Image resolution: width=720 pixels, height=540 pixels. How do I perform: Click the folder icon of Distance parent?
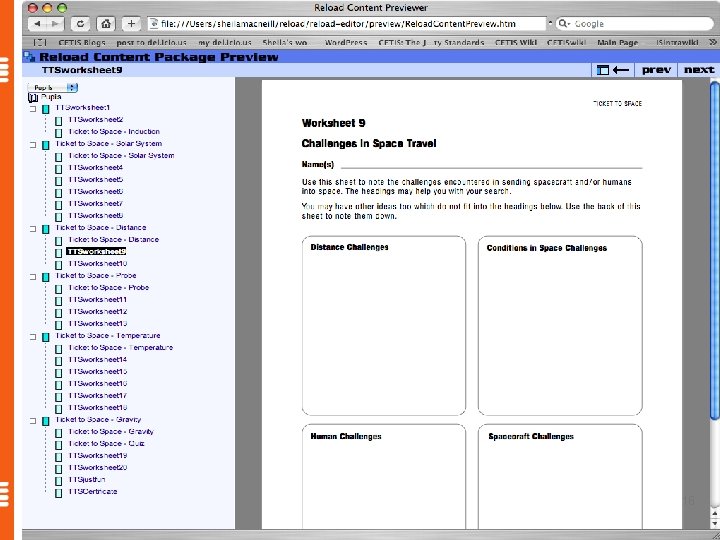pos(45,229)
